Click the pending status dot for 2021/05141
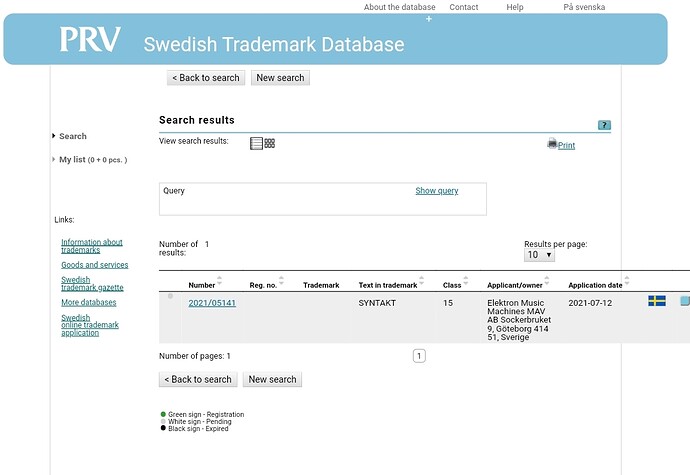This screenshot has height=475, width=690. pyautogui.click(x=170, y=296)
